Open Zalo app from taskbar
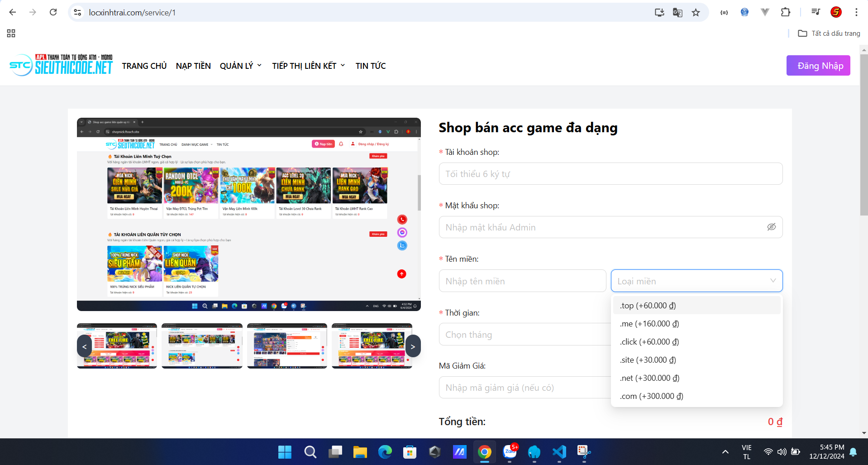The width and height of the screenshot is (868, 465). 510,452
